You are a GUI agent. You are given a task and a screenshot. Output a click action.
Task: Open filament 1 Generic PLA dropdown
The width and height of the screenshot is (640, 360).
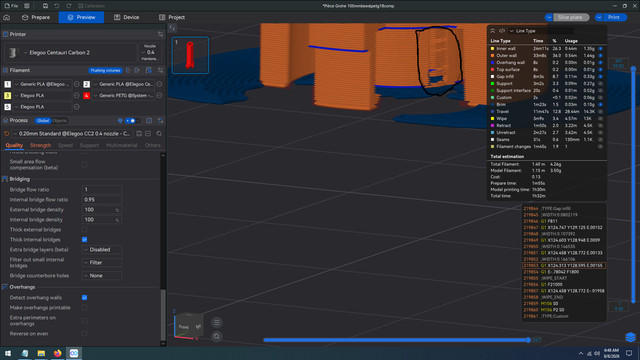pyautogui.click(x=42, y=84)
